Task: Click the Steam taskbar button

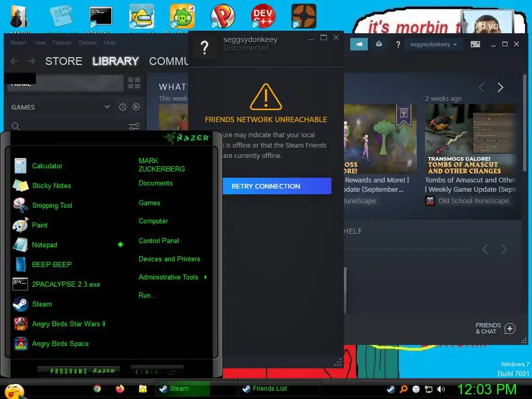Action: pyautogui.click(x=196, y=389)
